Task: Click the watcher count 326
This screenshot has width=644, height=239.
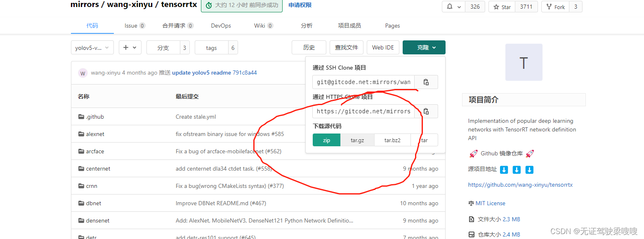Action: (475, 7)
